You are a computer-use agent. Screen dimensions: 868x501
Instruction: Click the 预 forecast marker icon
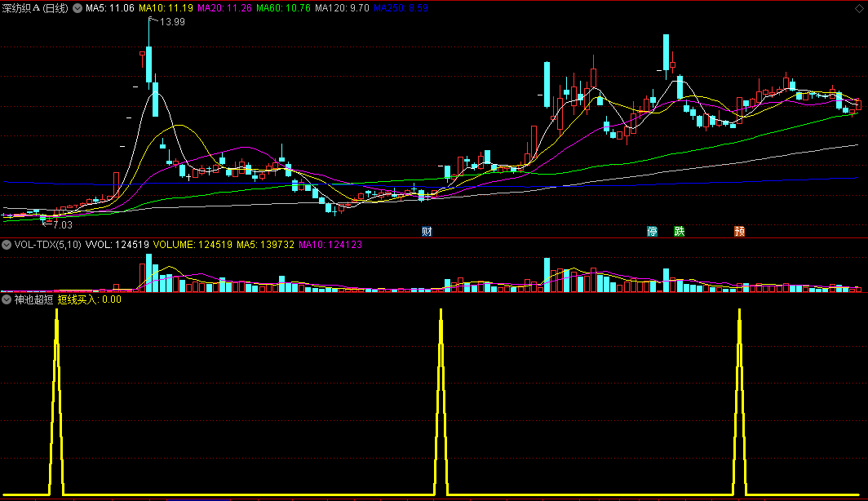[x=740, y=232]
